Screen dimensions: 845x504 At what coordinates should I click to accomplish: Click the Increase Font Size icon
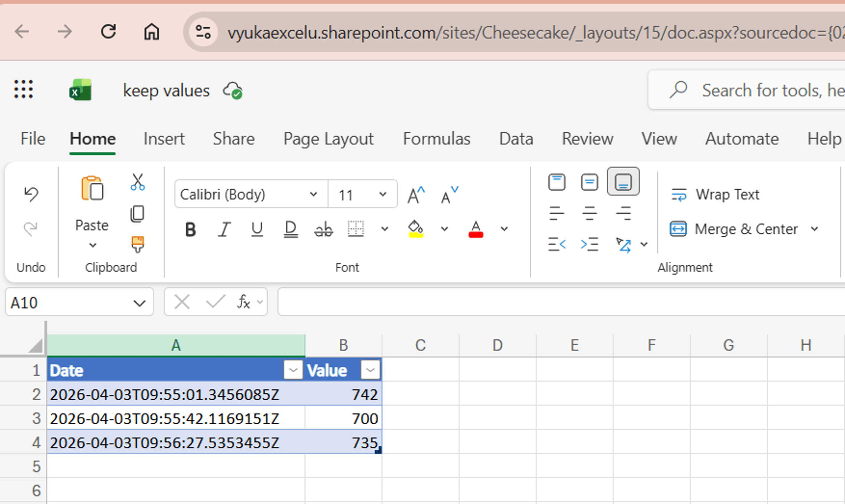[415, 195]
